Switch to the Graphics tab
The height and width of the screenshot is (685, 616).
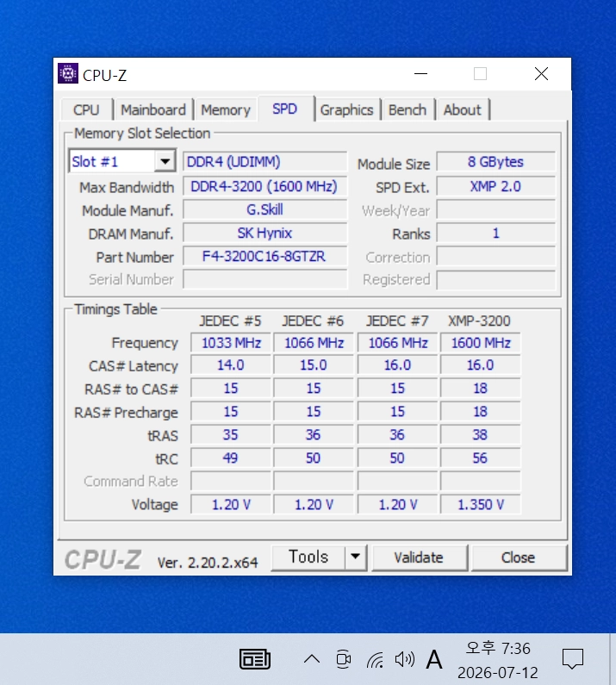coord(346,109)
